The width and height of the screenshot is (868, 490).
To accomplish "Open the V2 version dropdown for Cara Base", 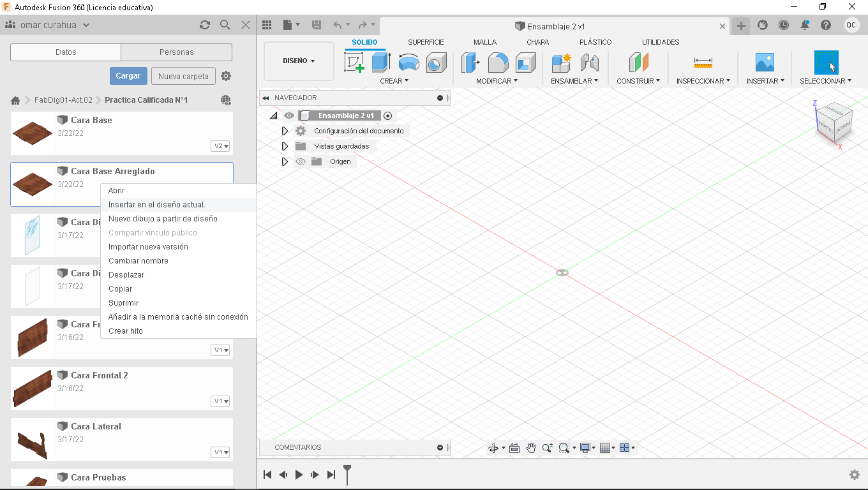I will pos(221,146).
